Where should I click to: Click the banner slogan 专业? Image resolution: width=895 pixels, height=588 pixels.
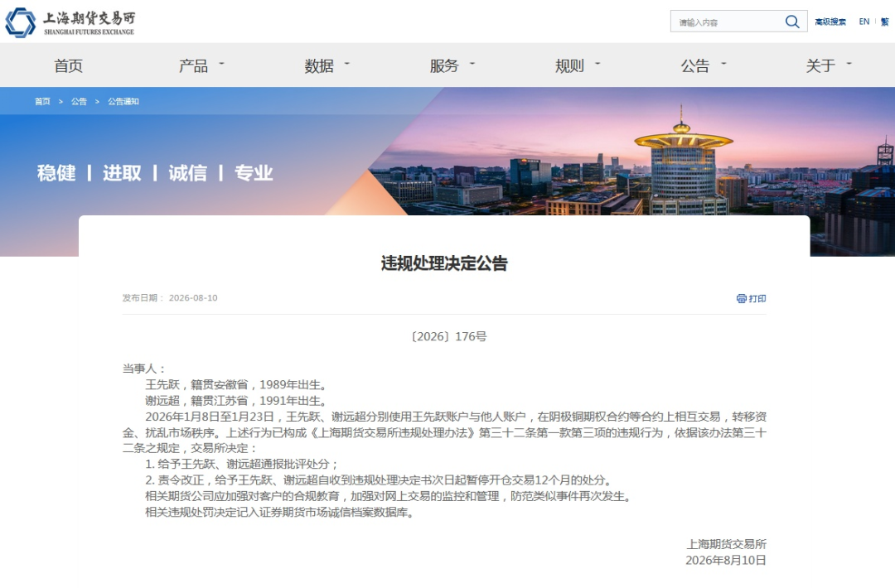[254, 173]
